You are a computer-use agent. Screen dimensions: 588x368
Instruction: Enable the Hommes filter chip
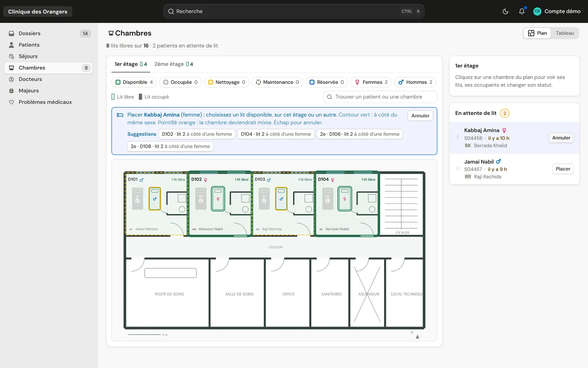coord(415,82)
